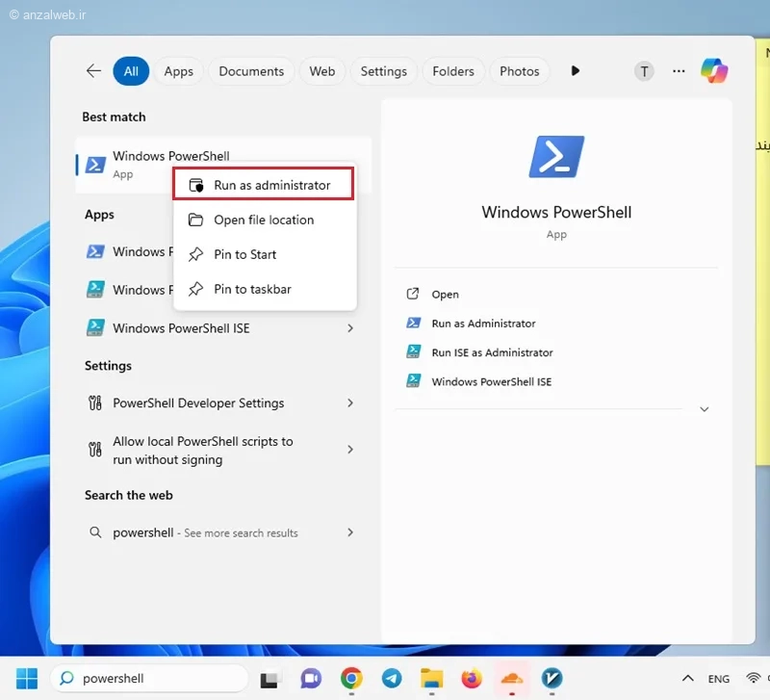This screenshot has height=700, width=770.
Task: Click the back arrow in search panel
Action: click(x=93, y=70)
